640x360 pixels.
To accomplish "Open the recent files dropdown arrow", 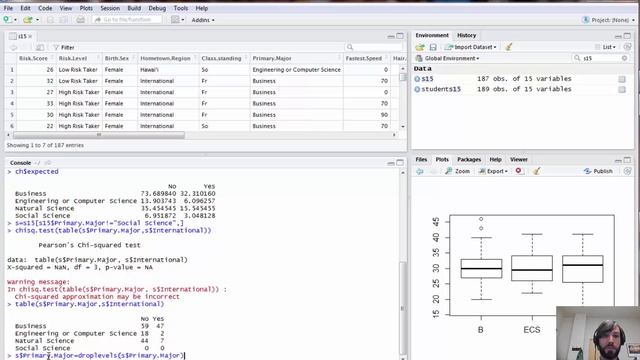I will 37,20.
